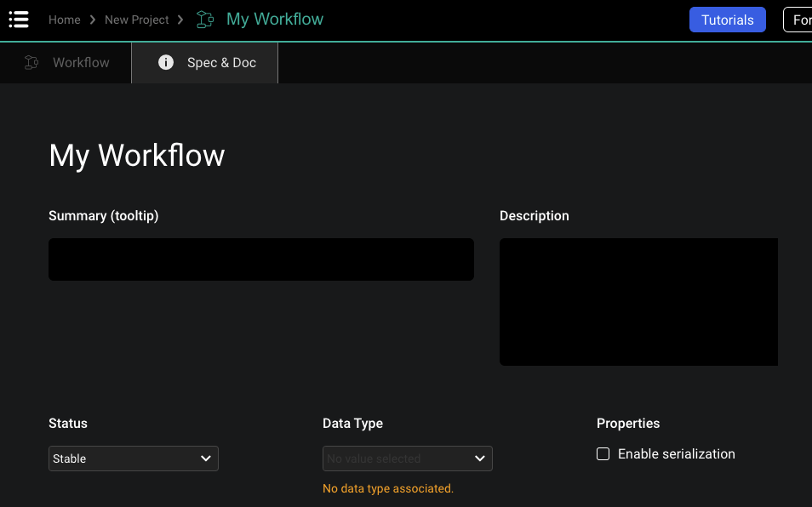Click the Status dropdown chevron arrow
The height and width of the screenshot is (507, 812).
pyautogui.click(x=205, y=458)
